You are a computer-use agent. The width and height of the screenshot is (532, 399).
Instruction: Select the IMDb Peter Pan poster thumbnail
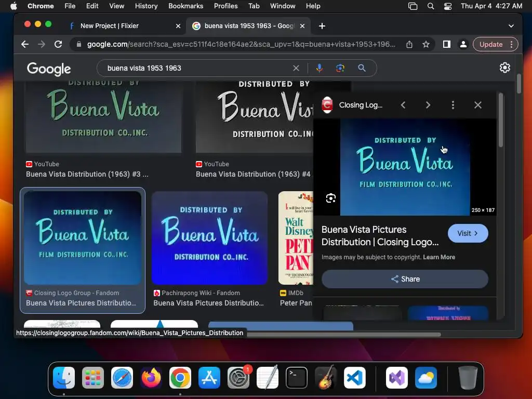(x=296, y=238)
